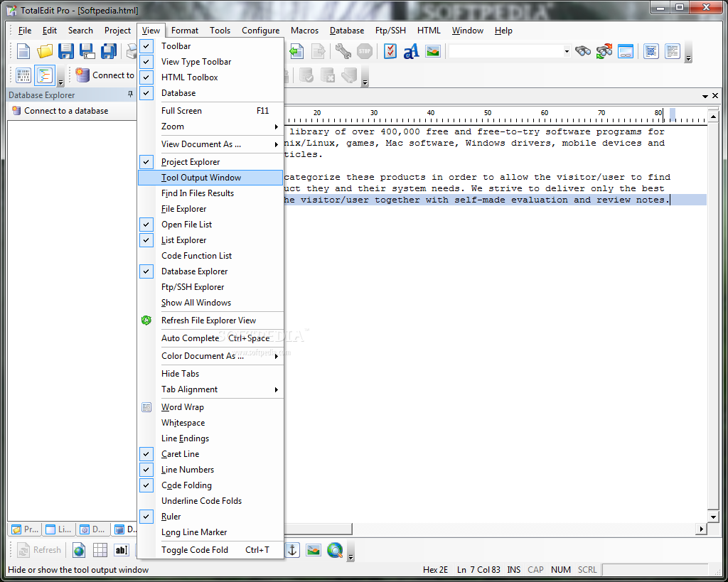Toggle List Explorer panel
Image resolution: width=728 pixels, height=582 pixels.
[210, 240]
